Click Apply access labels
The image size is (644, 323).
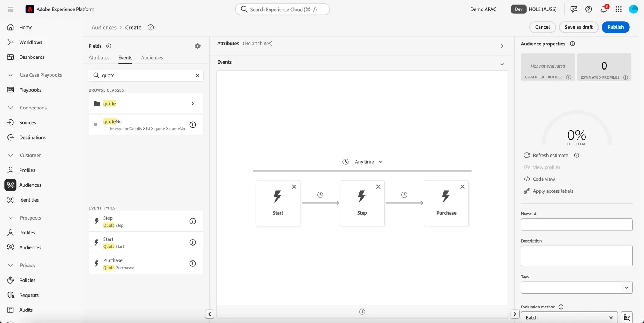pos(548,191)
